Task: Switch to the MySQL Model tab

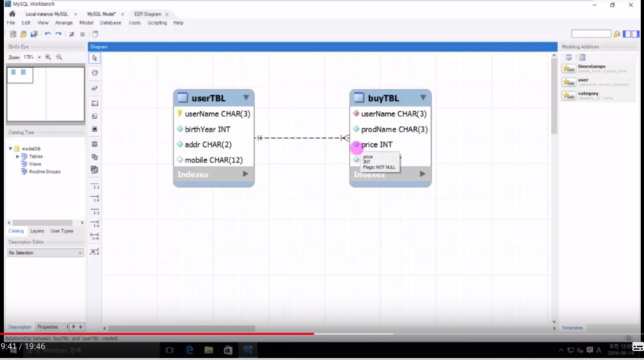Action: pos(101,14)
